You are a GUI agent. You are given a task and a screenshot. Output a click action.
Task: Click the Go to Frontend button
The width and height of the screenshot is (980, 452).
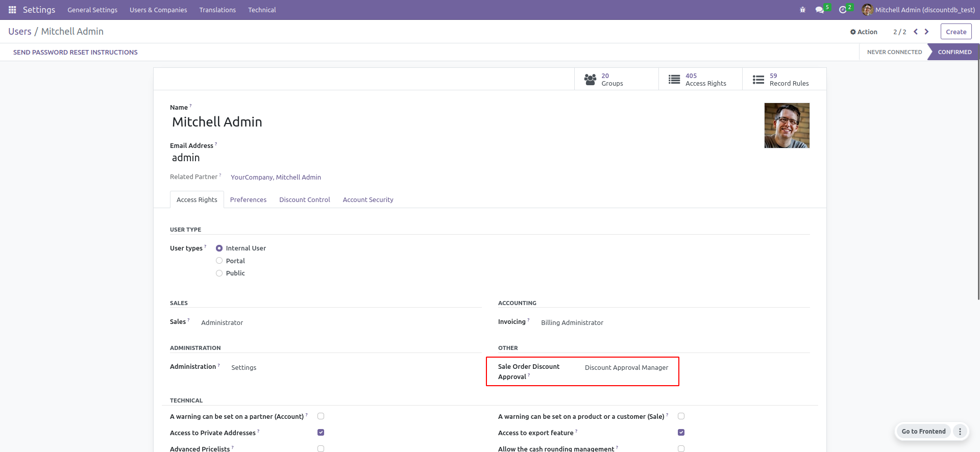(923, 432)
